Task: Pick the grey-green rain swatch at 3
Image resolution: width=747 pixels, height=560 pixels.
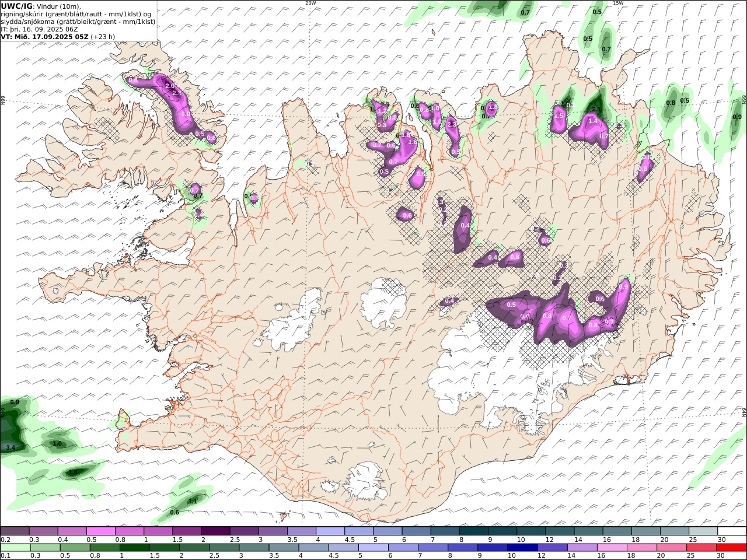Action: [254, 547]
